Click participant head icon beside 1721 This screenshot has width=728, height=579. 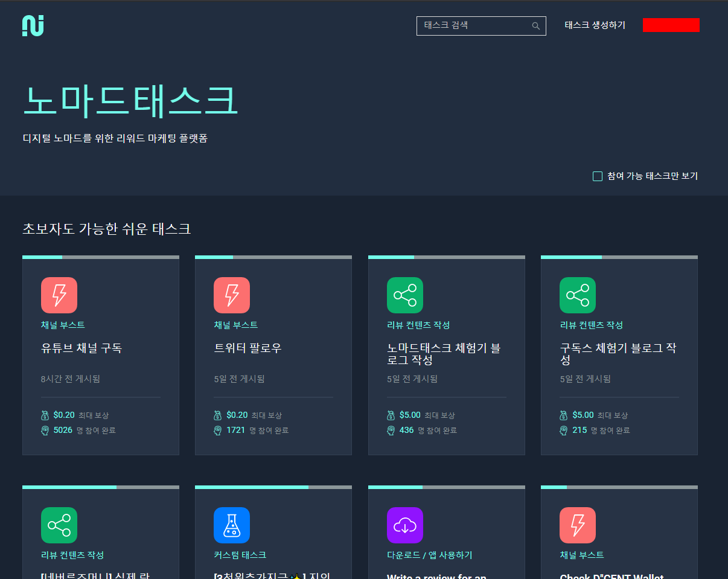coord(218,430)
